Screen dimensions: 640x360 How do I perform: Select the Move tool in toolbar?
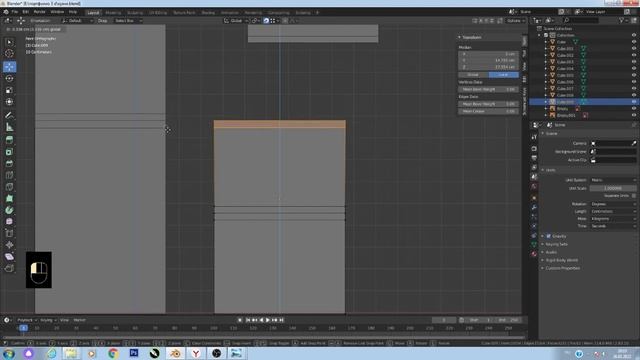pos(9,67)
